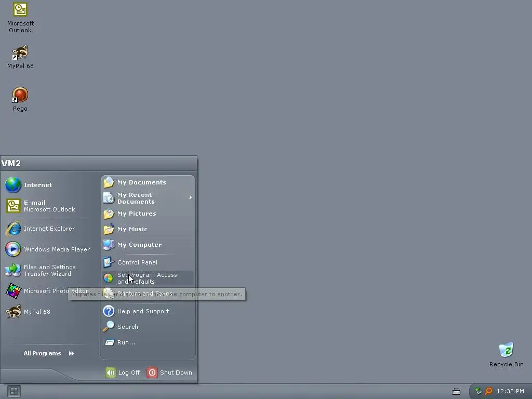Select Set Program Access and Defaults

pos(148,278)
